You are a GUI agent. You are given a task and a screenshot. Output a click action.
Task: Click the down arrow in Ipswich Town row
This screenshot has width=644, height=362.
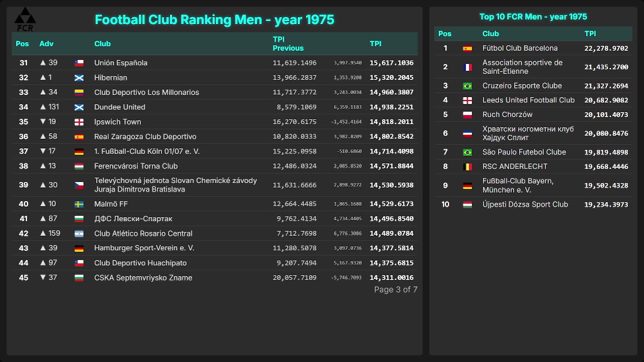[43, 122]
